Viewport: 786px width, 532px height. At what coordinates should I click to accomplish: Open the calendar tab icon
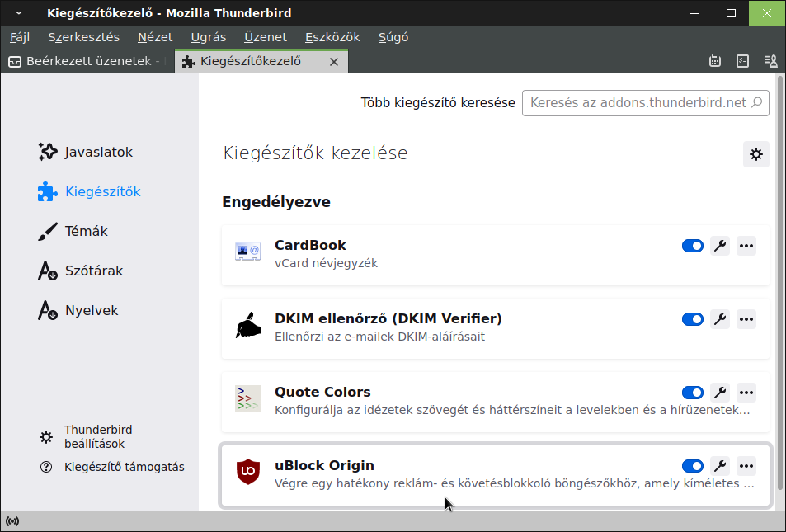[715, 61]
